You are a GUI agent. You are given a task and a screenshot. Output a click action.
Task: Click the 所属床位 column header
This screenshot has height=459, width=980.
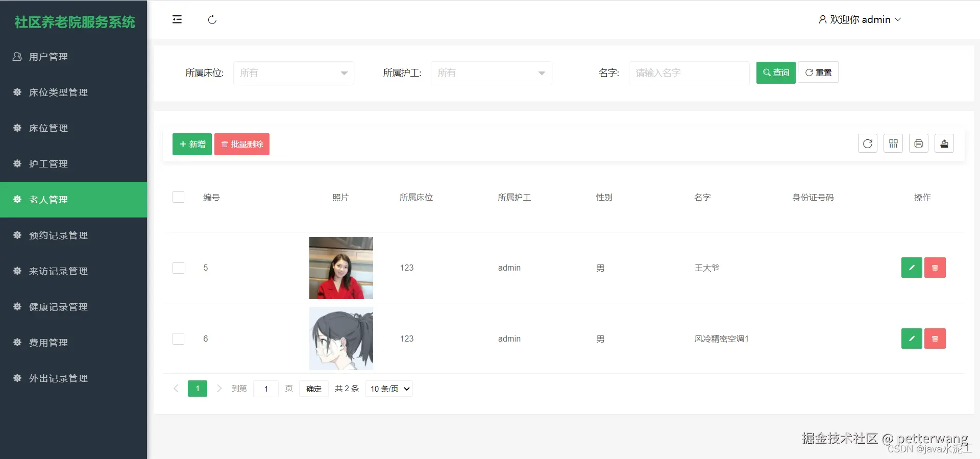click(416, 198)
